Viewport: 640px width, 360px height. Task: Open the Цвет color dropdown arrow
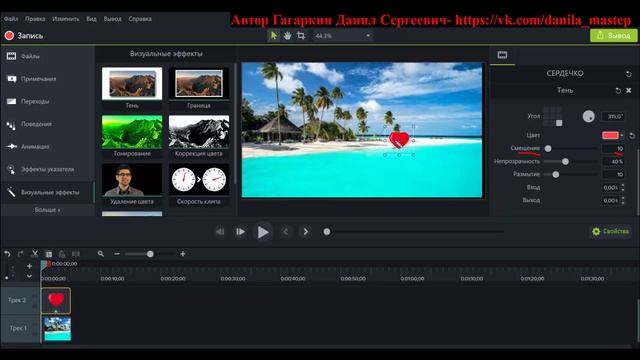click(x=622, y=136)
